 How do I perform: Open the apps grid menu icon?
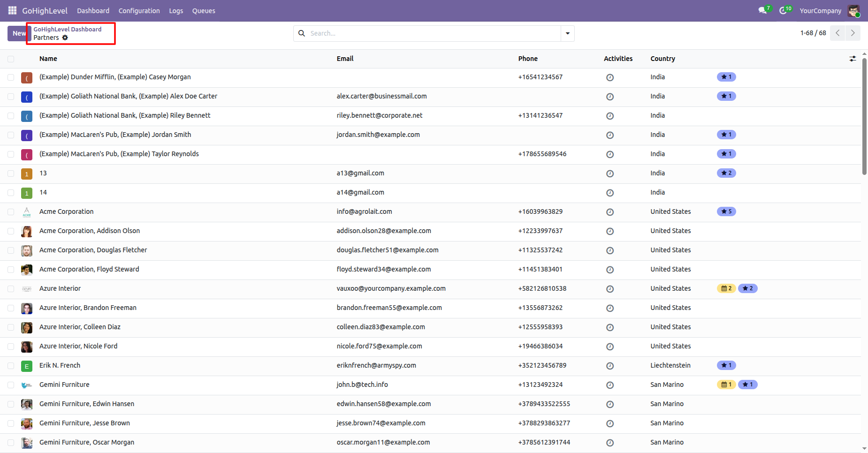point(12,10)
